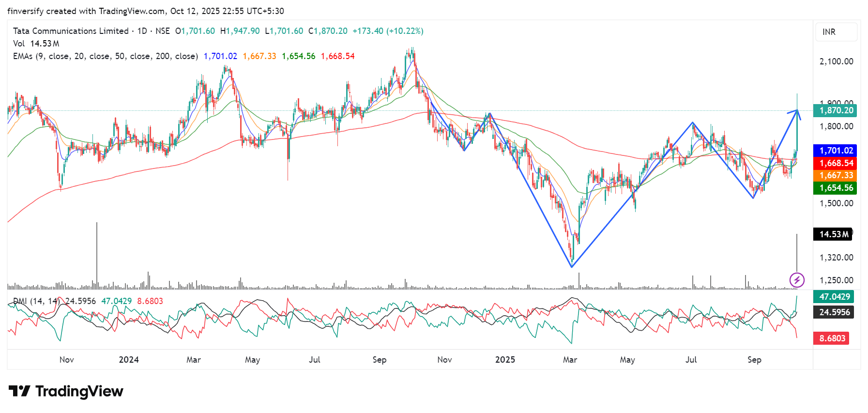Click the purple lightning bolt event icon
Image resolution: width=868 pixels, height=413 pixels.
797,280
